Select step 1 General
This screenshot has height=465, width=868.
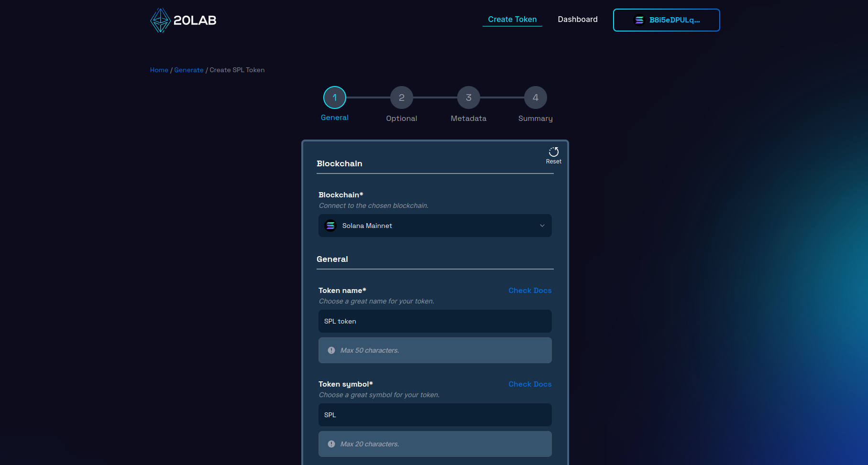335,97
